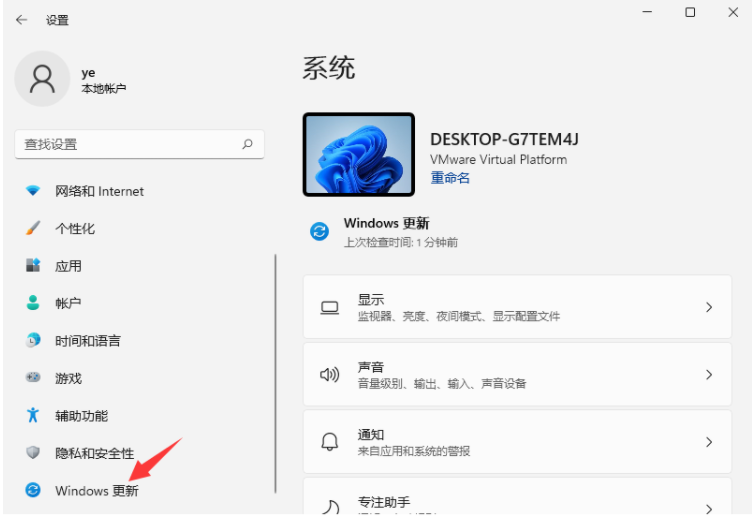Open 个性化 settings
This screenshot has width=752, height=532.
(75, 228)
